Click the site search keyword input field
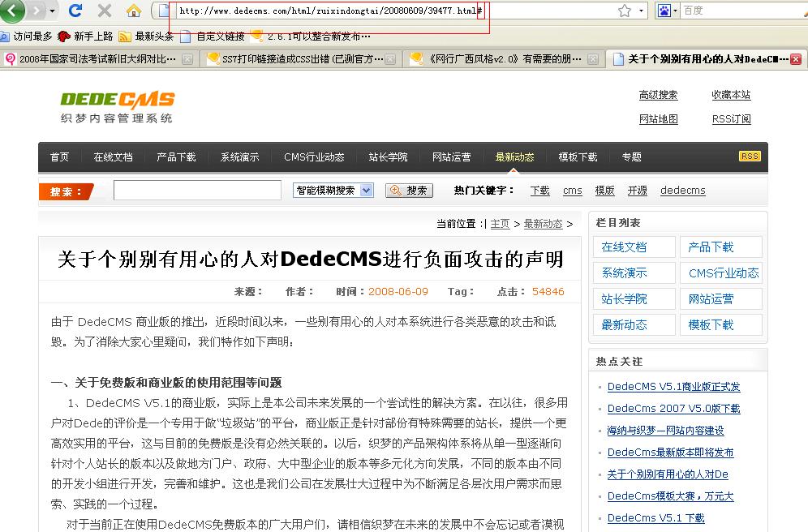This screenshot has height=532, width=808. tap(197, 190)
